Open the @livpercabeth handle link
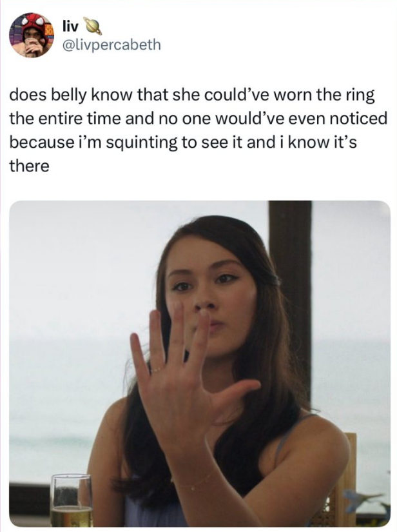Viewport: 397px width, 532px height. [111, 44]
